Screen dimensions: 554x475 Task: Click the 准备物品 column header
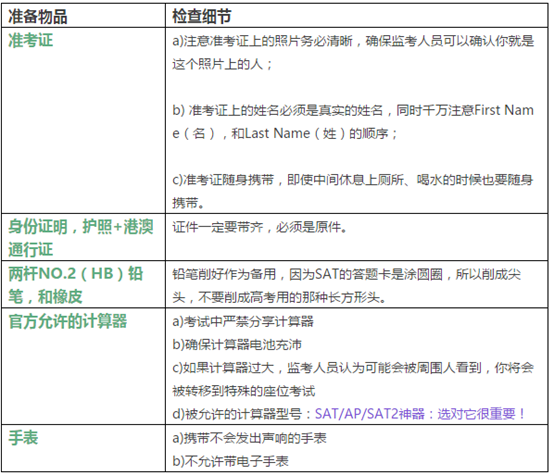38,17
